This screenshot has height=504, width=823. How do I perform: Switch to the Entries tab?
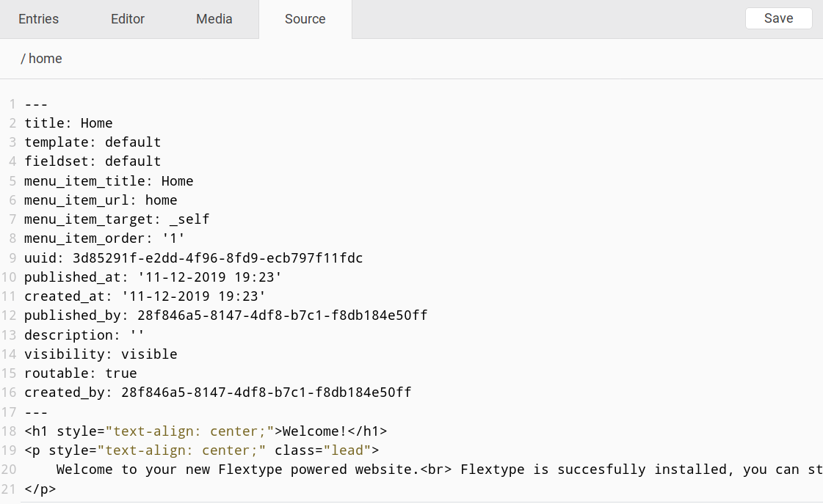[x=38, y=19]
